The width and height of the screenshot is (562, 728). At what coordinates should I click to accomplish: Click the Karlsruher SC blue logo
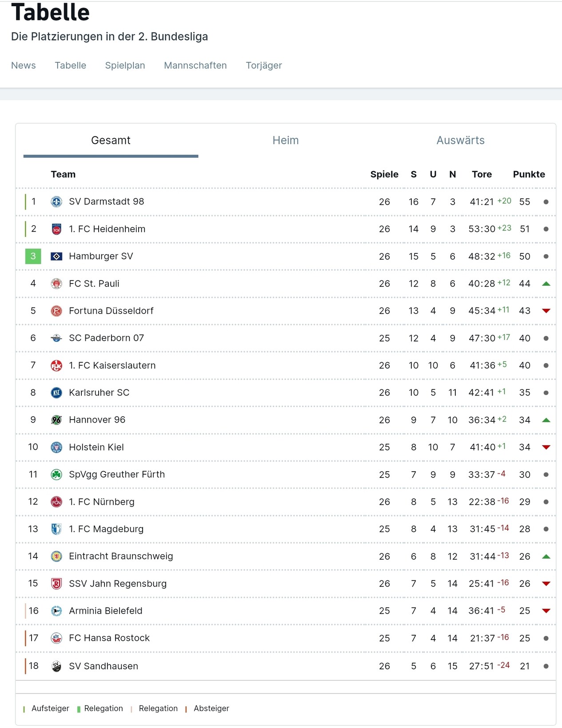click(x=56, y=393)
